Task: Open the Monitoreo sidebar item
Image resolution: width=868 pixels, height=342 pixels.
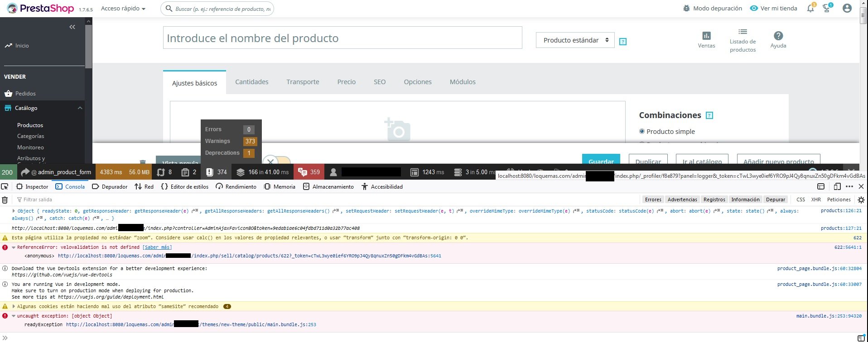Action: [x=31, y=147]
